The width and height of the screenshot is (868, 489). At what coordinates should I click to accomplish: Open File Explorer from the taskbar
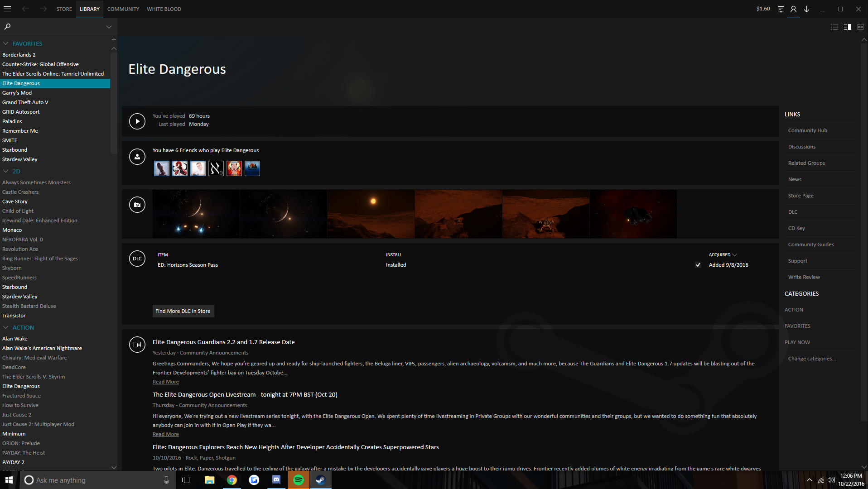pyautogui.click(x=209, y=480)
